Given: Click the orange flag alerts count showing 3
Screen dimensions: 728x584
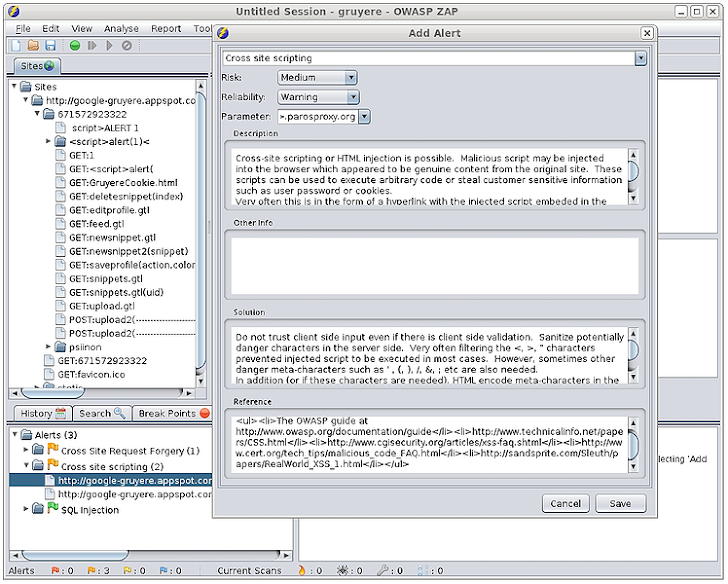Looking at the screenshot, I should 98,571.
